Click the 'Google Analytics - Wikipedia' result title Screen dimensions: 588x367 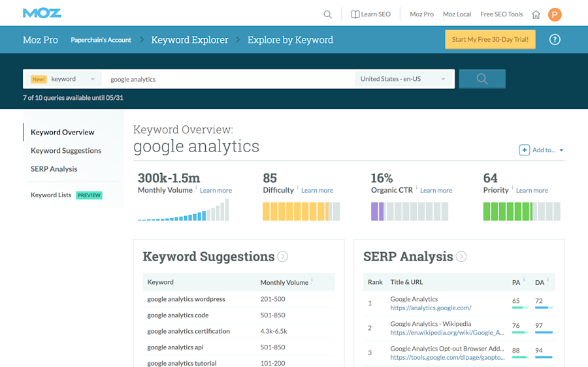tap(431, 324)
